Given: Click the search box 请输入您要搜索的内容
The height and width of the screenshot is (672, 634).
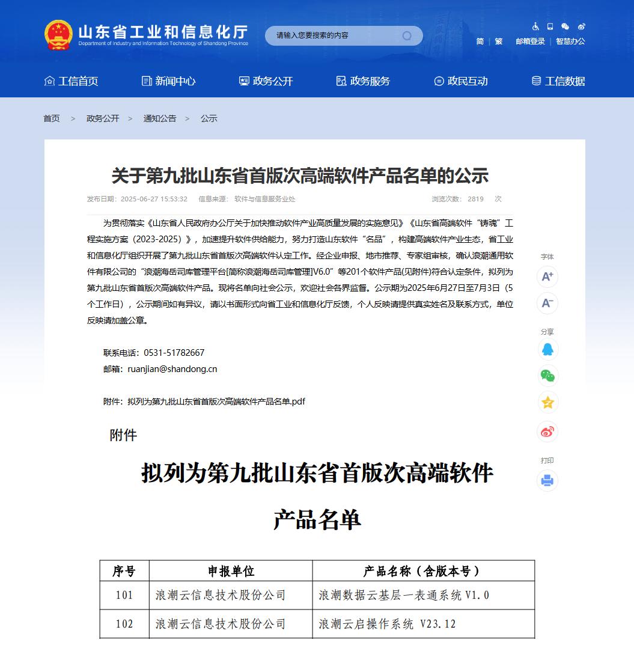Looking at the screenshot, I should click(344, 35).
